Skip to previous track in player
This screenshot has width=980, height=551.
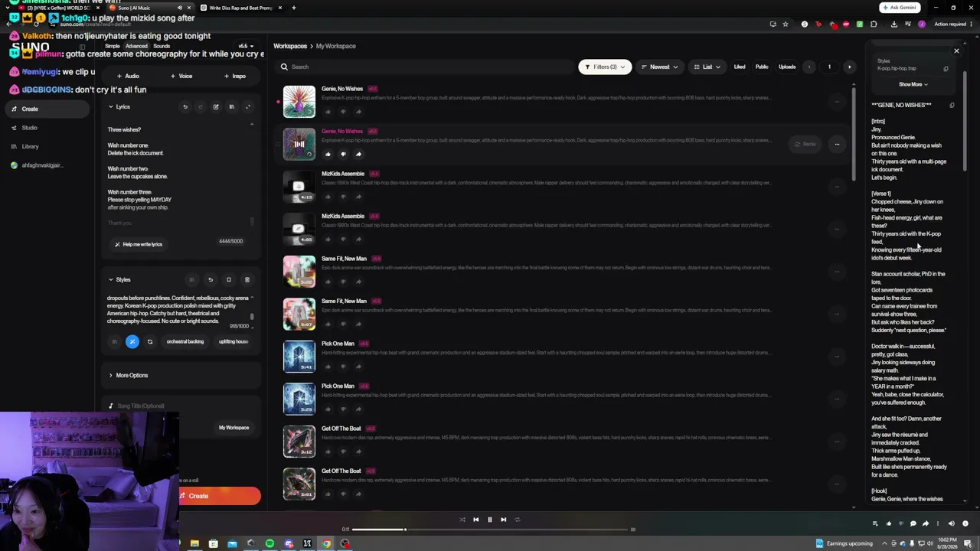tap(475, 520)
